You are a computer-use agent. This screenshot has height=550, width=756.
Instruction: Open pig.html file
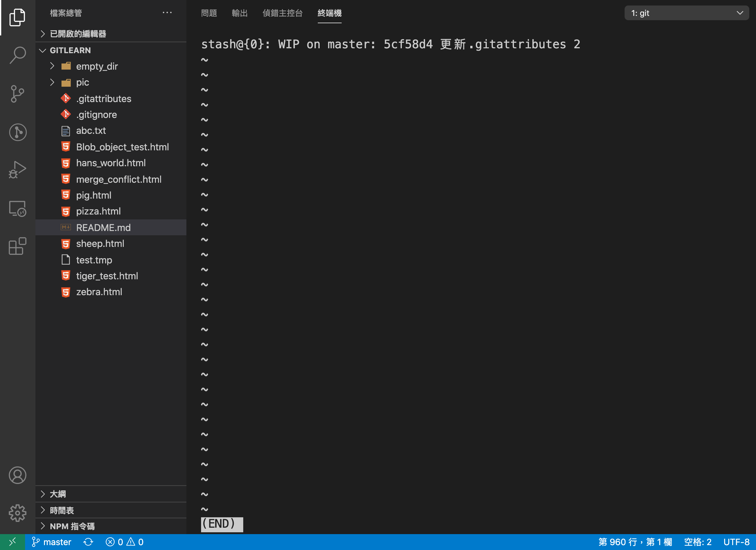point(111,195)
